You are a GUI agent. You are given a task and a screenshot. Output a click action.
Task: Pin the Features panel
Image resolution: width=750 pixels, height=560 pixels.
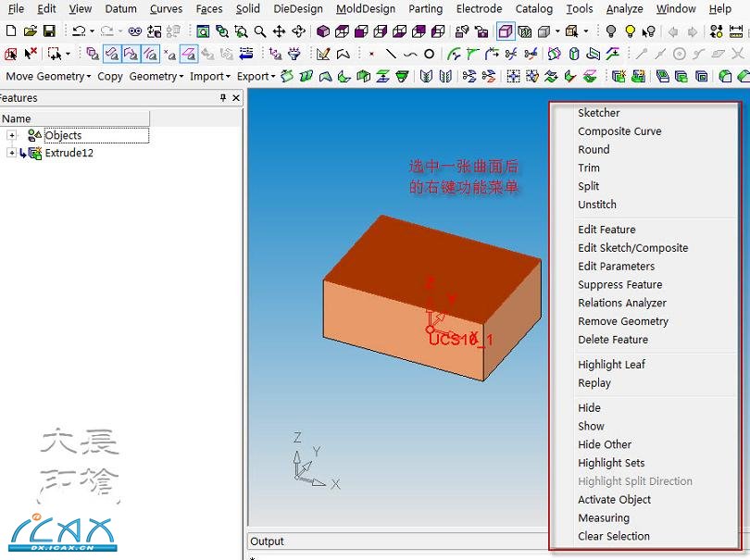222,98
